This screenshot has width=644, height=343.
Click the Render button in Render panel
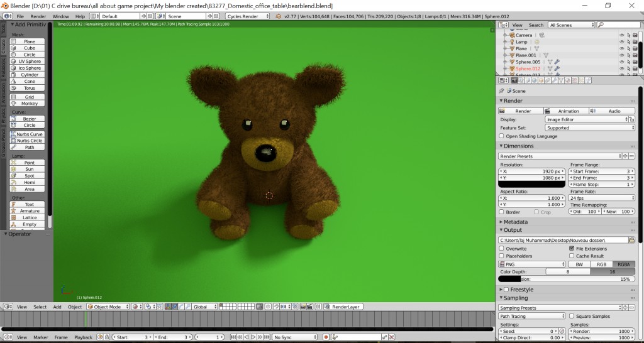520,111
